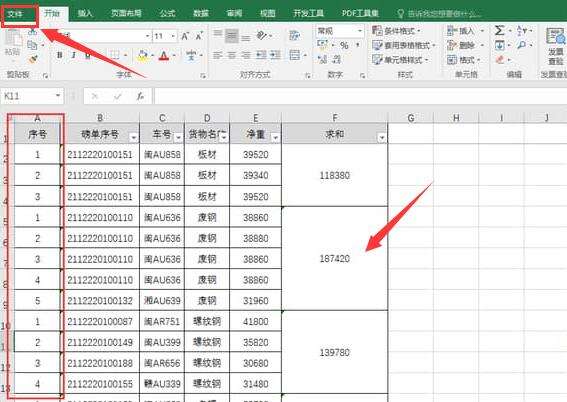The image size is (567, 402).
Task: Click the AutoSum sigma icon
Action: coord(499,30)
